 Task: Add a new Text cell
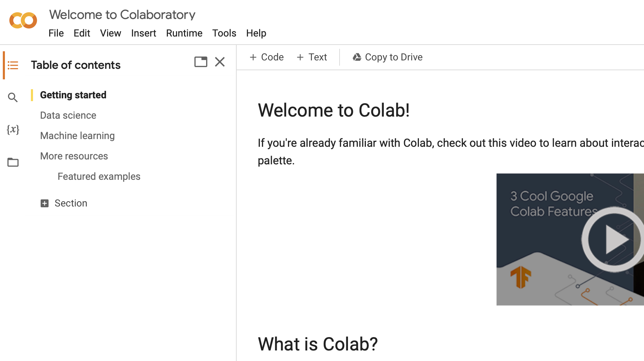point(312,57)
